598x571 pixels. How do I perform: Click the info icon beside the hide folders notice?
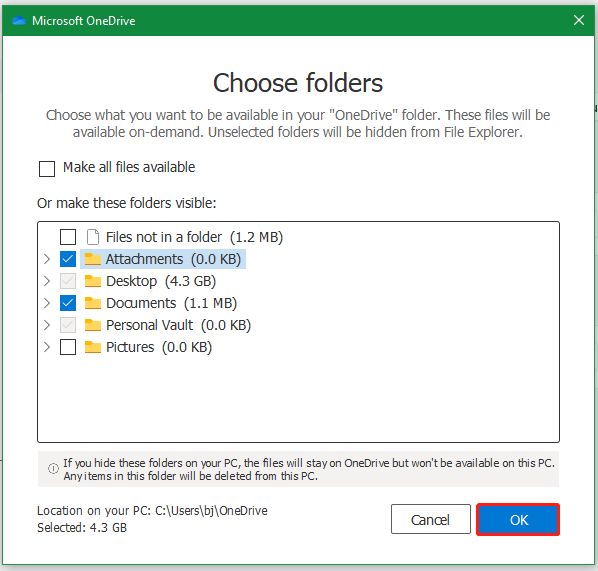pos(53,468)
